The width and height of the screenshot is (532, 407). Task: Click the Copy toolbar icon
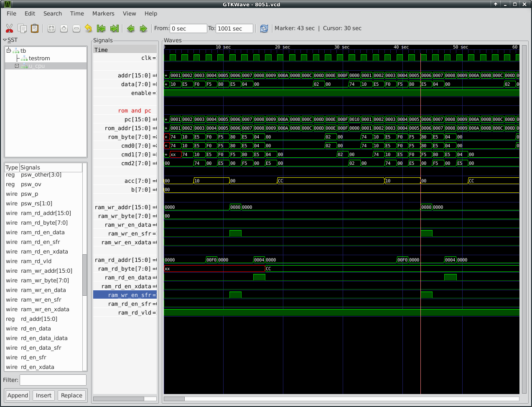22,28
